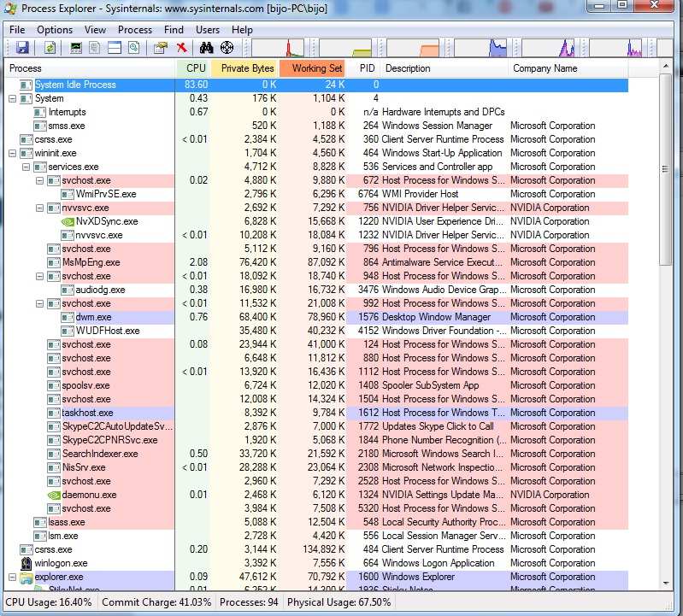
Task: Collapse the System process tree node
Action: pos(13,99)
